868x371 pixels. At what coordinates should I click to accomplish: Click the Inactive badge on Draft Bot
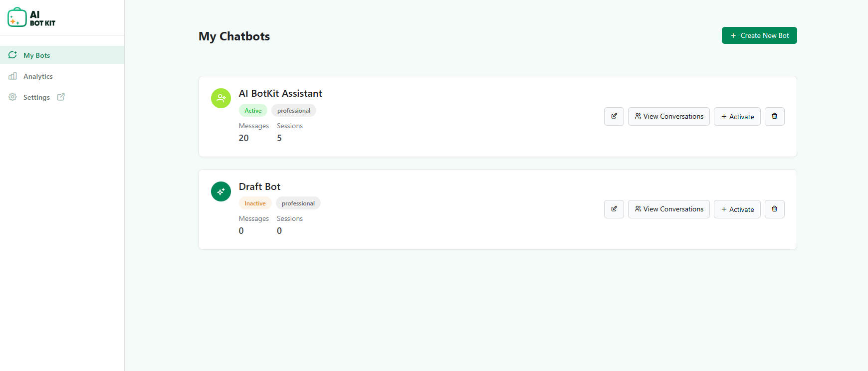tap(255, 203)
